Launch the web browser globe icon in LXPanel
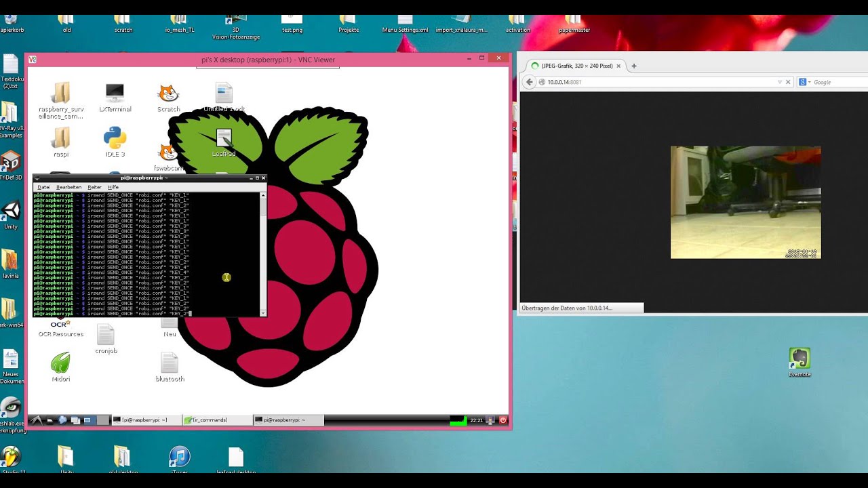868x488 pixels. (62, 420)
